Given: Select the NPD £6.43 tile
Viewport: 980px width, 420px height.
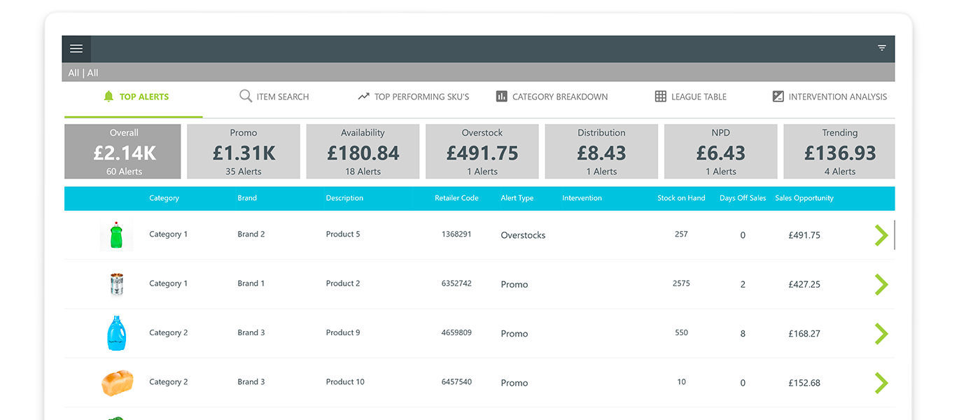Looking at the screenshot, I should point(720,152).
